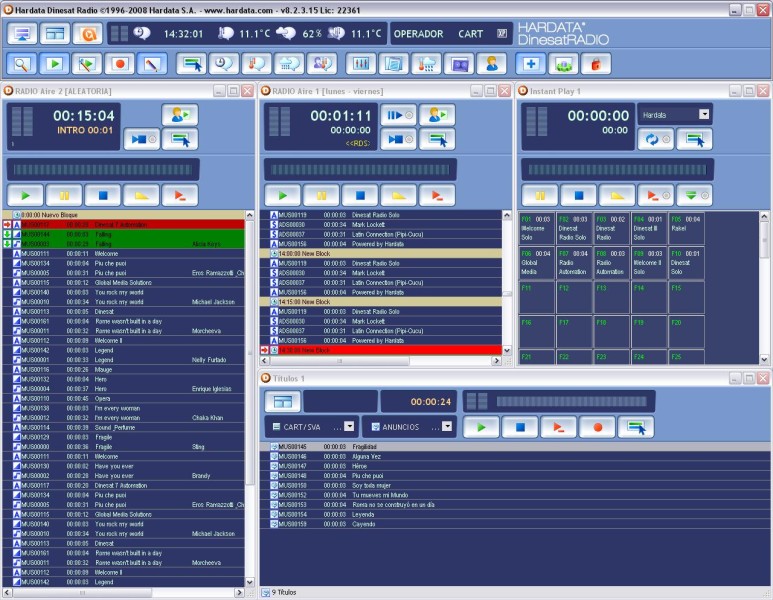This screenshot has height=600, width=773.
Task: Click the list-with-cursor icon in main toolbar
Action: 191,64
